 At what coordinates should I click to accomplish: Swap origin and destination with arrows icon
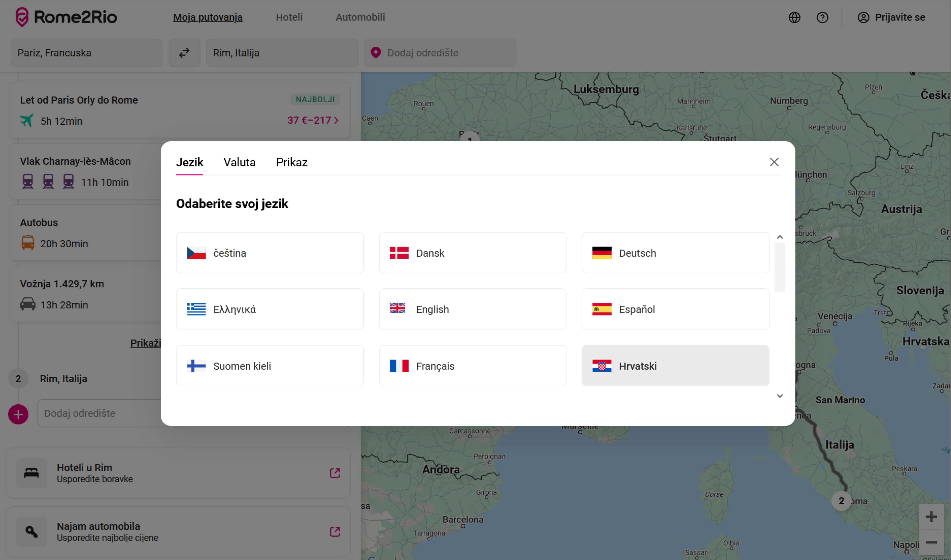tap(184, 53)
